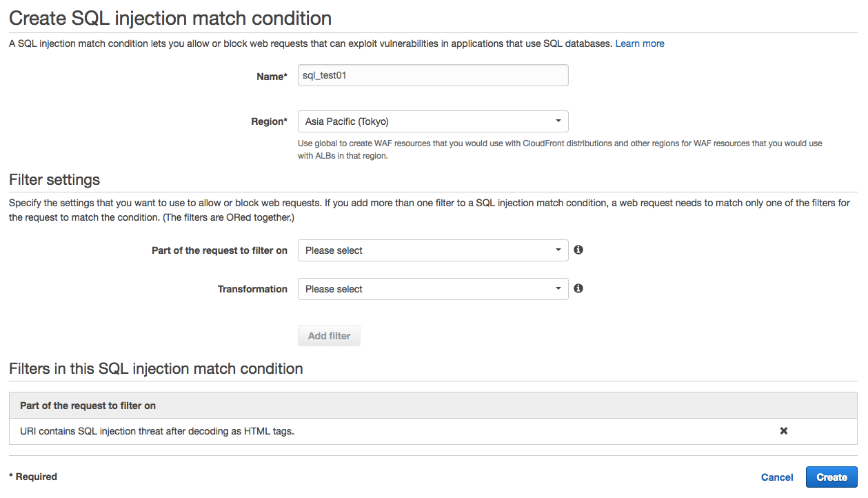Expand the request part to filter on dropdown
The image size is (868, 498).
(x=433, y=250)
